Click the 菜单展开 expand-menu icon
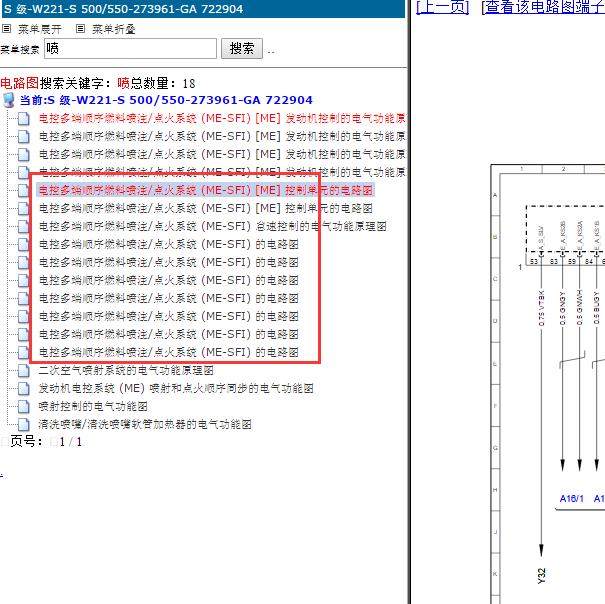The width and height of the screenshot is (605, 604). 7,29
